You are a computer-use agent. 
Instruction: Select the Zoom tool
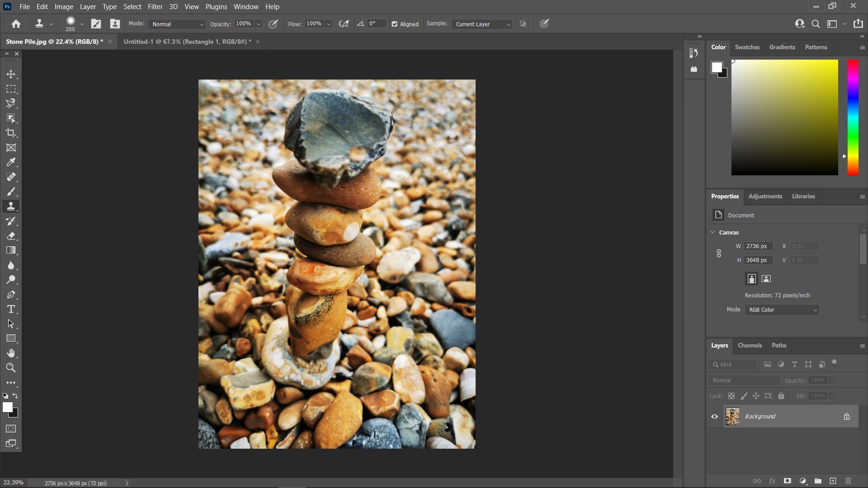coord(11,368)
